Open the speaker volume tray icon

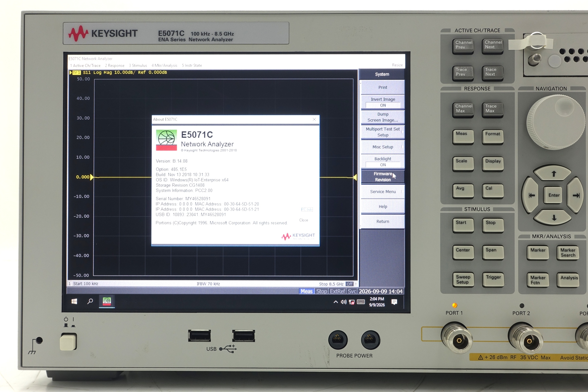click(343, 302)
